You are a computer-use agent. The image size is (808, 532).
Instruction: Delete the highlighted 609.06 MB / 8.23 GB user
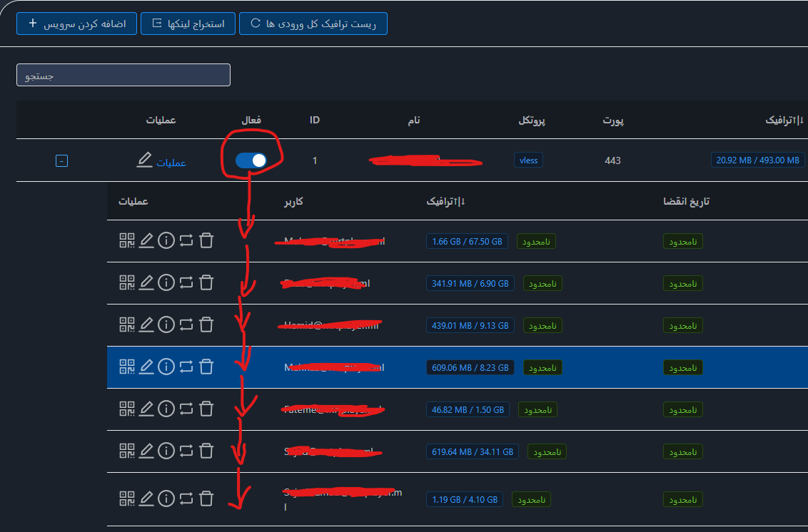click(x=206, y=367)
